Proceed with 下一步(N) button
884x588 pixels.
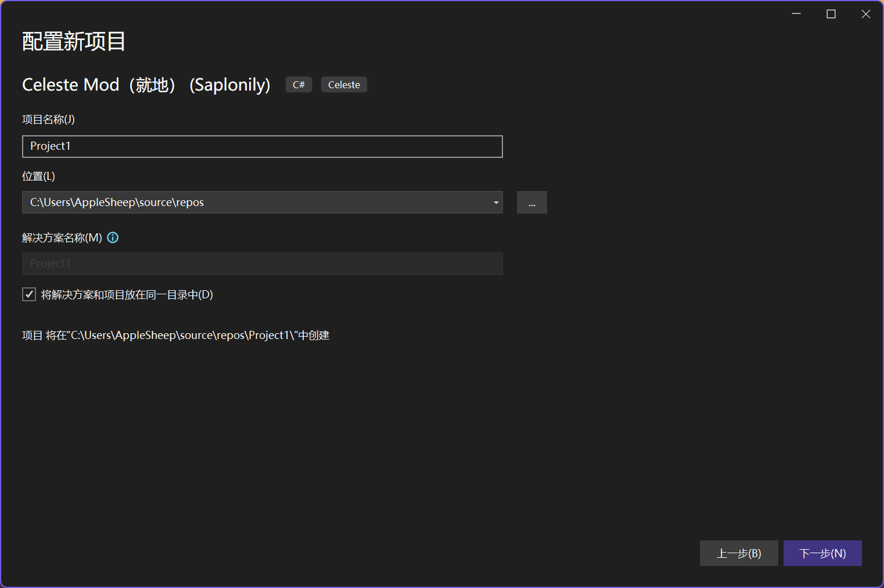pos(822,553)
